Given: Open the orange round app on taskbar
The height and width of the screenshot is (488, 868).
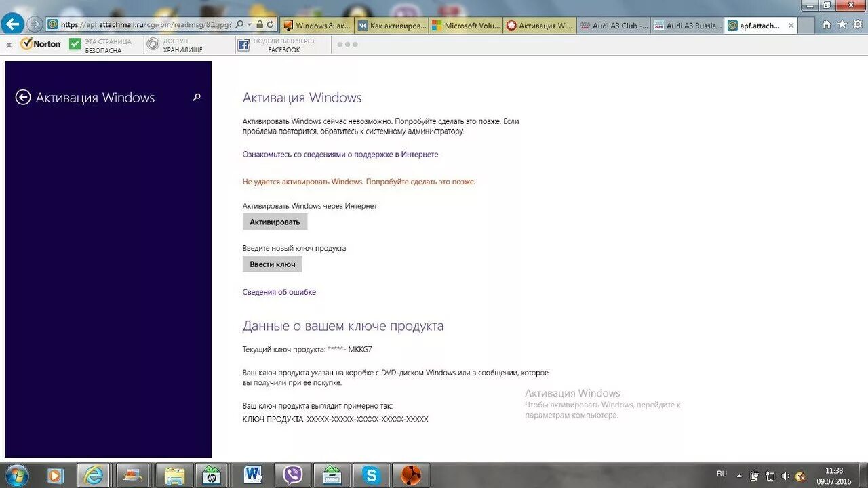Looking at the screenshot, I should point(410,475).
